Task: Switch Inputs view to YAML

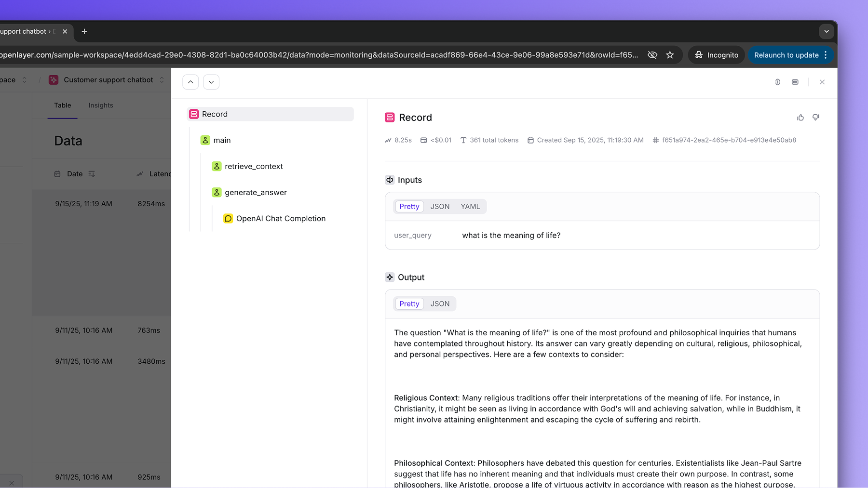Action: 470,207
